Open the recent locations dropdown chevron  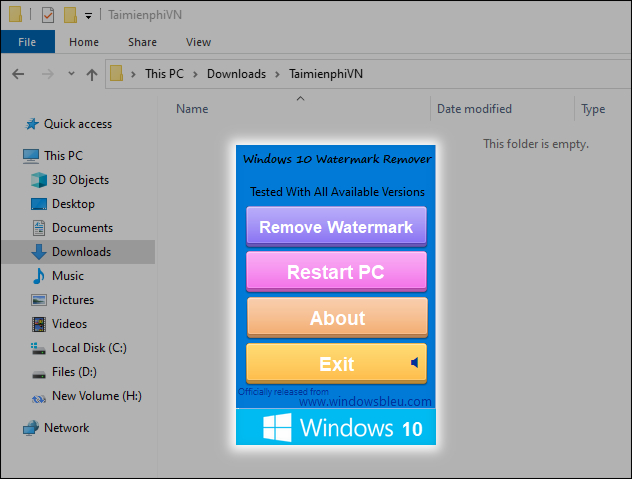click(71, 73)
